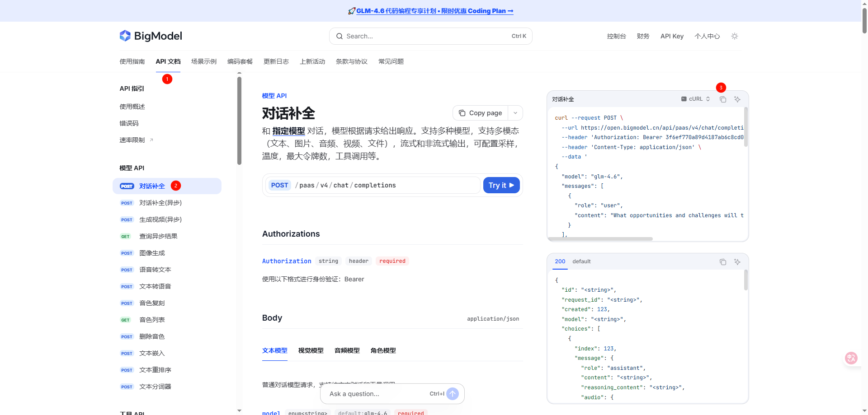Image resolution: width=868 pixels, height=415 pixels.
Task: Click the sidebar vertical scrollbar thumb
Action: click(x=239, y=121)
